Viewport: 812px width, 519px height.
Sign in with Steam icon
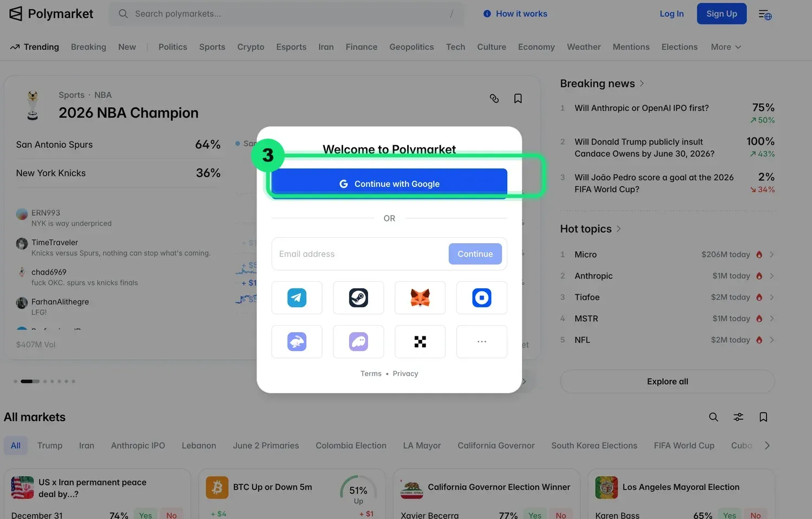coord(358,297)
